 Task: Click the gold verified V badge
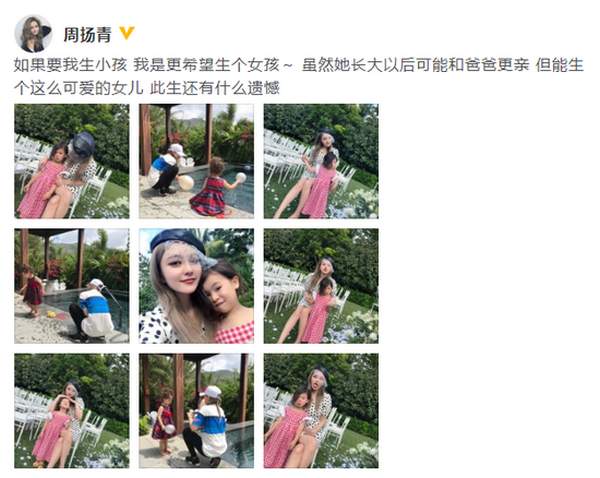127,33
